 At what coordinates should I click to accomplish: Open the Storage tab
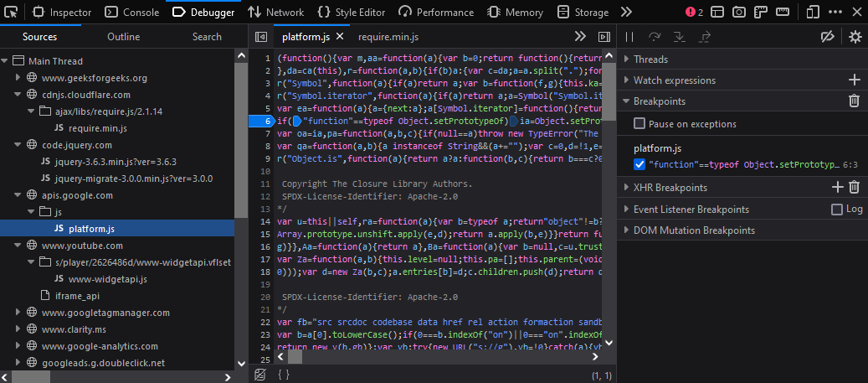(x=583, y=12)
